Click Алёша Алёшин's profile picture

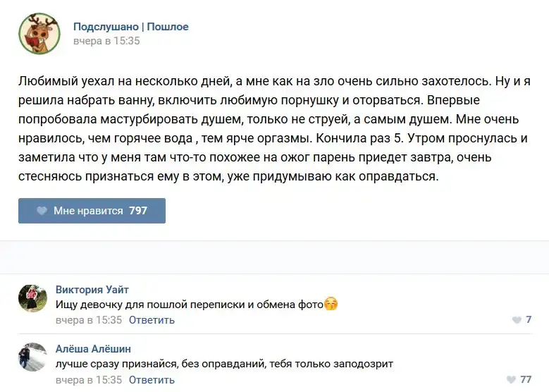pos(32,357)
